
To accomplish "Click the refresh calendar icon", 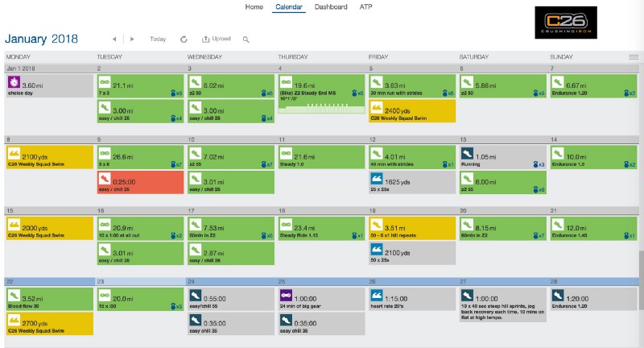I will click(184, 39).
